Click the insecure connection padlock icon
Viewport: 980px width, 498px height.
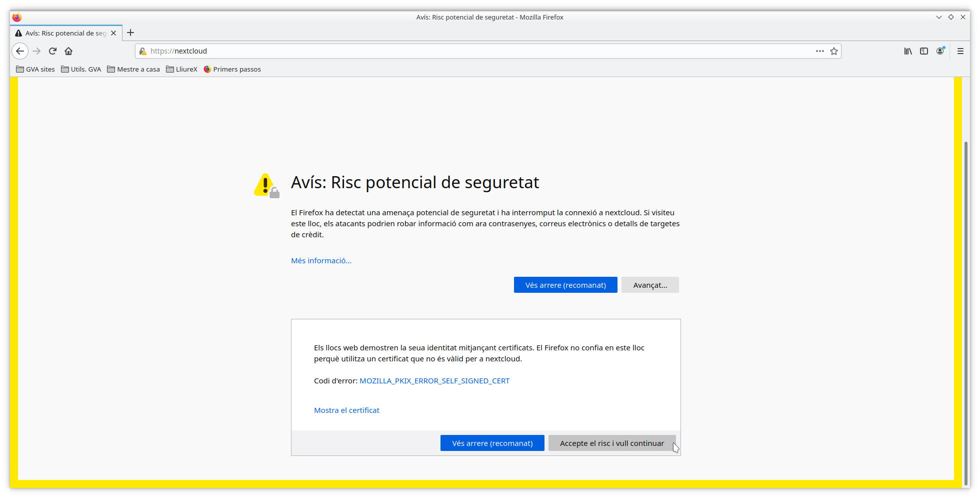click(143, 51)
